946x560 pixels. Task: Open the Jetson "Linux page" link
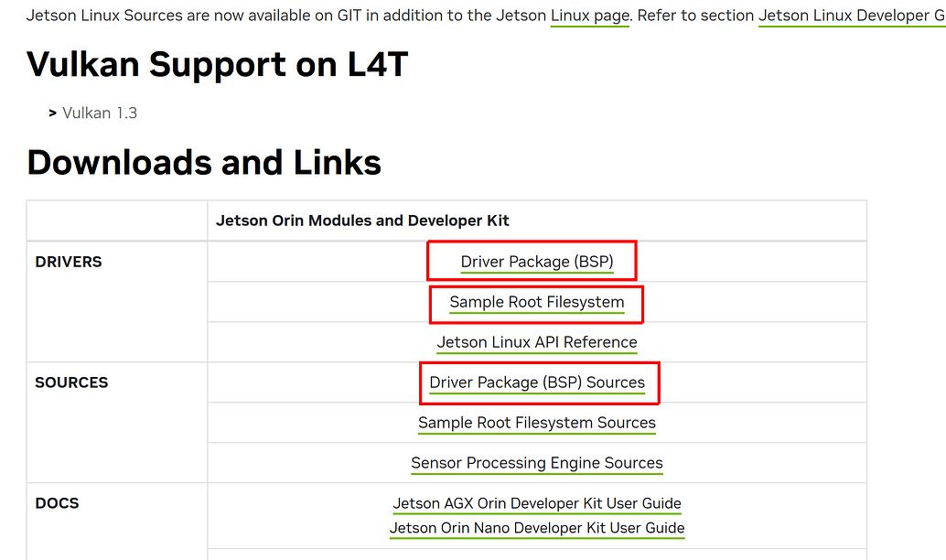coord(589,16)
